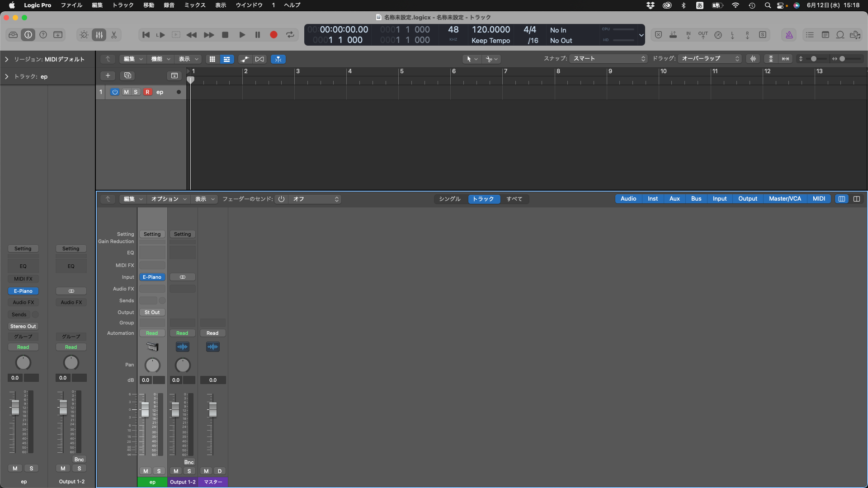The width and height of the screenshot is (868, 488).
Task: Toggle the Cycle mode button
Action: point(290,35)
